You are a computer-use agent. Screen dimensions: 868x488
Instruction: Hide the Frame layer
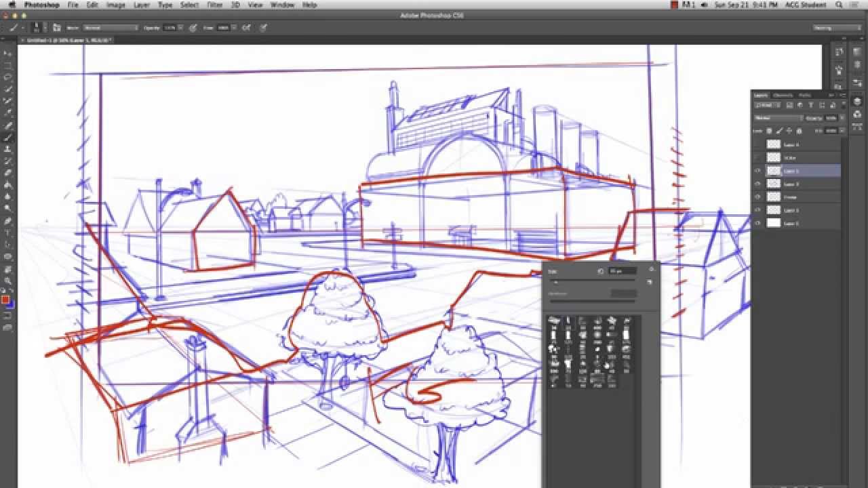[x=757, y=197]
